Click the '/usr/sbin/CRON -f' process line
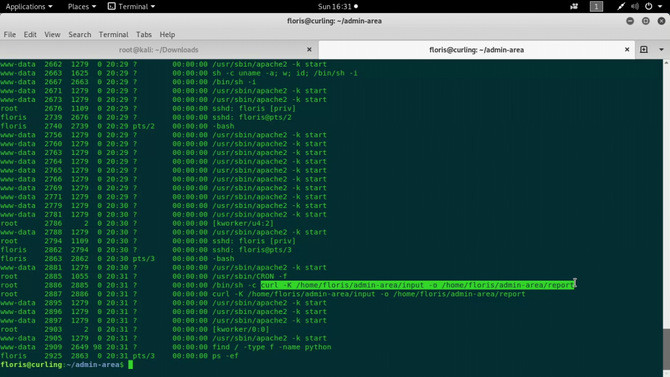The height and width of the screenshot is (377, 670). coord(250,277)
